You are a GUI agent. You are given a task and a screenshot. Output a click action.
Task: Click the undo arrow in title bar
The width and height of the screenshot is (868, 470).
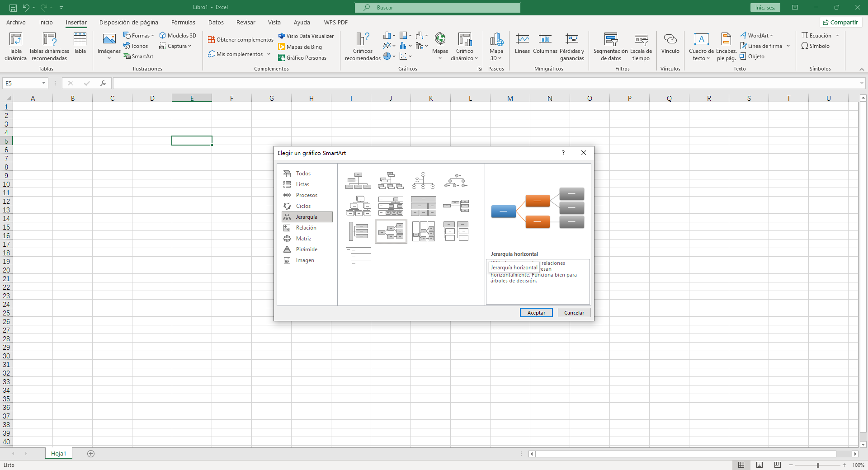pos(26,8)
